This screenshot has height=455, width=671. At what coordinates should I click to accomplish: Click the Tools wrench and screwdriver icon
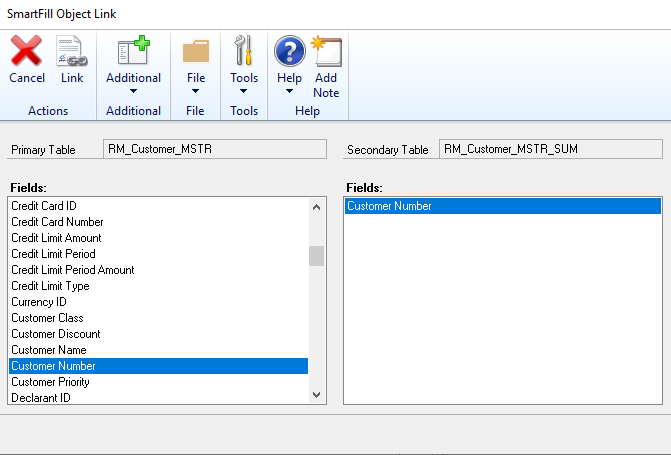point(243,51)
